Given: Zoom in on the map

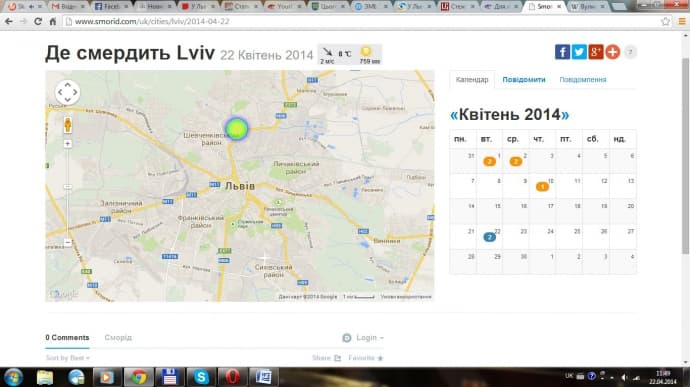Looking at the screenshot, I should [x=67, y=144].
